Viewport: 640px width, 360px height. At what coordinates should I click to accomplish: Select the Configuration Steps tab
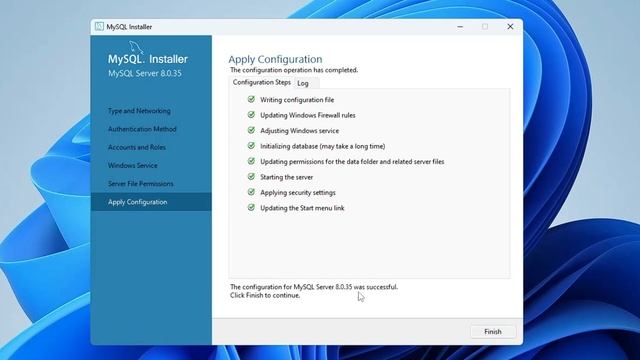[262, 82]
